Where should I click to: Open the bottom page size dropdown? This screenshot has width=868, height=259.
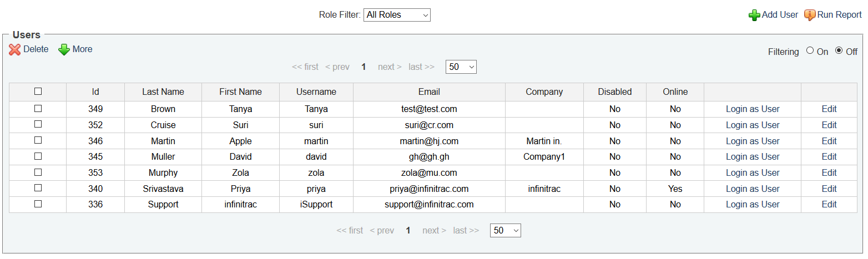click(505, 230)
